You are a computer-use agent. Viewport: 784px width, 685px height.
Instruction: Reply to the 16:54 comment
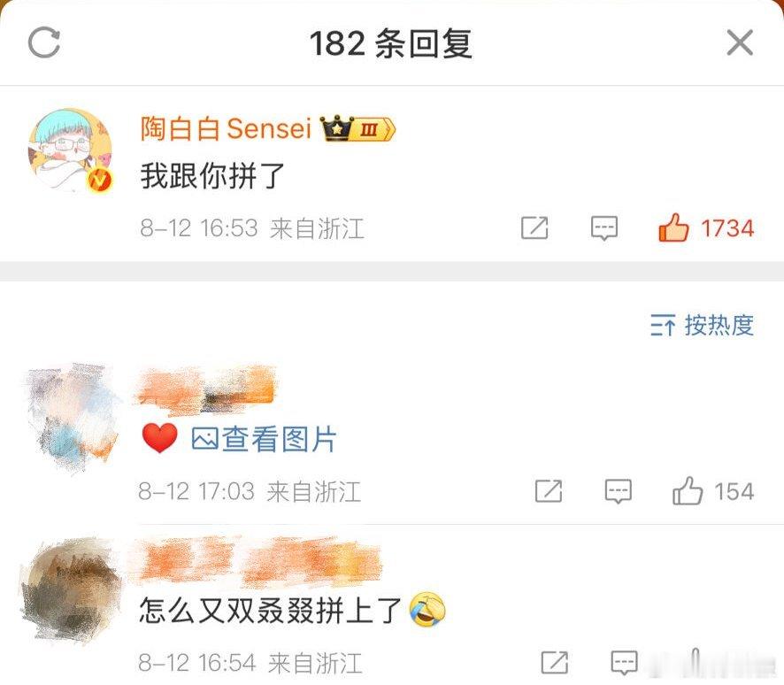pos(624,663)
